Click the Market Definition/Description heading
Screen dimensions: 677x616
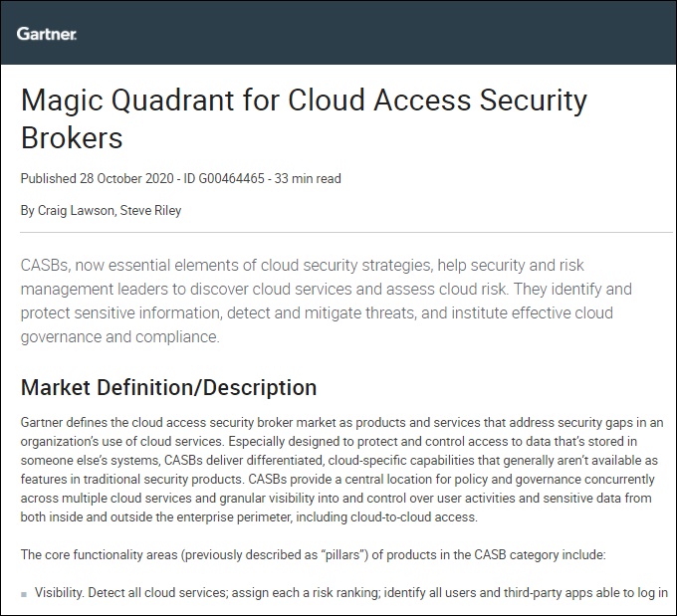[x=169, y=387]
